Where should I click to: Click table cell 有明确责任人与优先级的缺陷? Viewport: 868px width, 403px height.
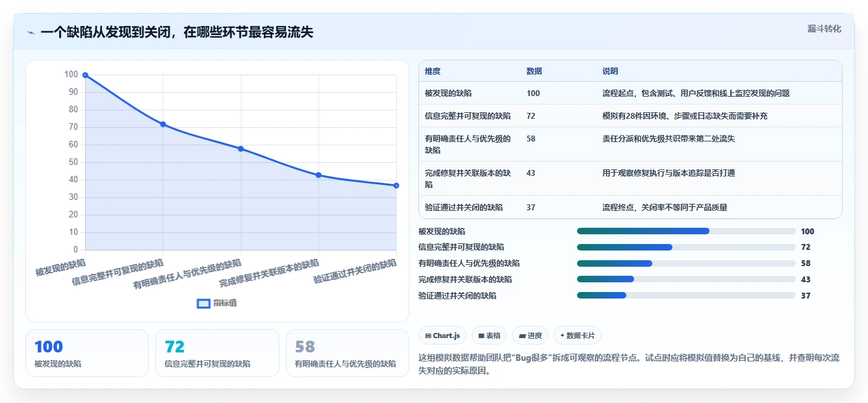[468, 144]
